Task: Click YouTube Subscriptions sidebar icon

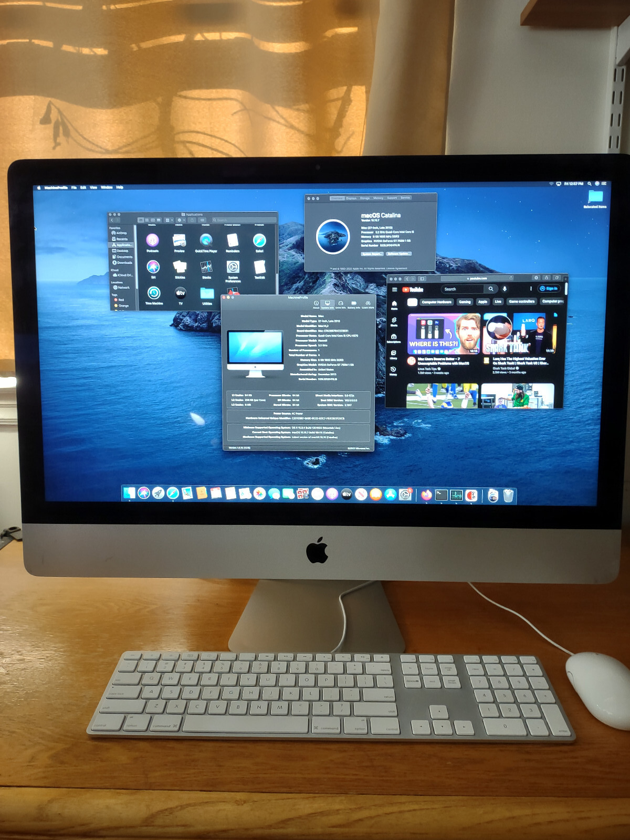Action: click(394, 338)
